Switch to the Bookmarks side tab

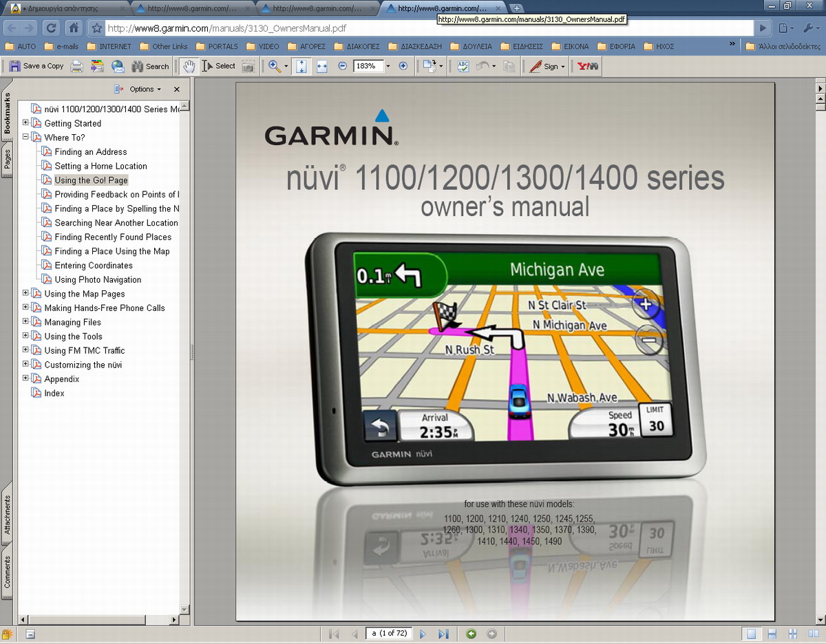[8, 113]
